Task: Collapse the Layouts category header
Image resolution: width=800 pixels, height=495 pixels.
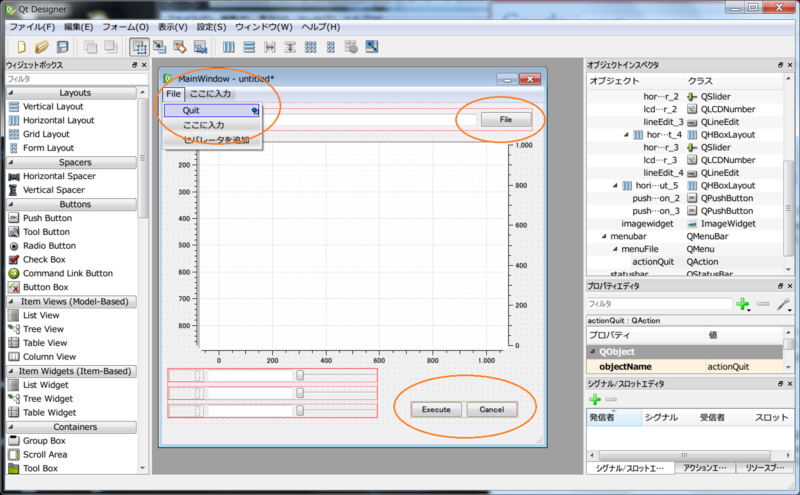Action: (71, 93)
